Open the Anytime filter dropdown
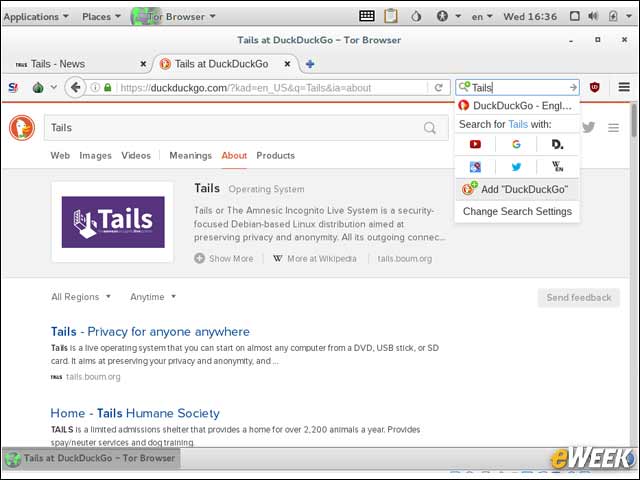The height and width of the screenshot is (480, 640). pyautogui.click(x=153, y=297)
